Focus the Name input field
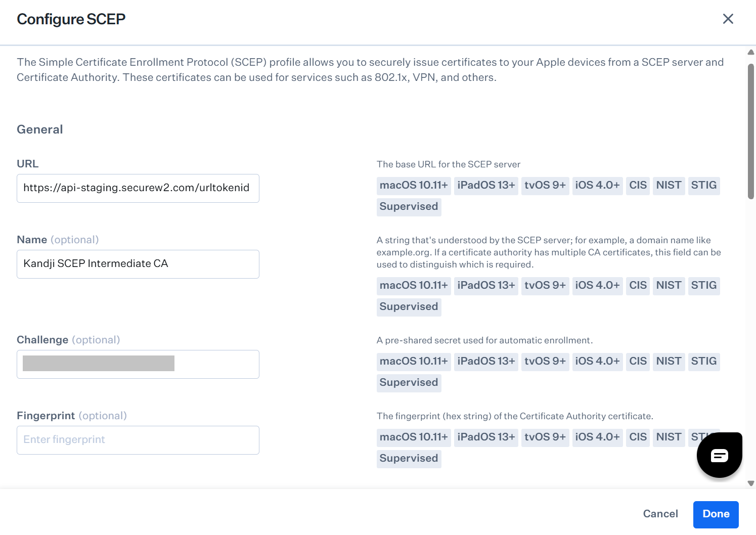Viewport: 756px width, 535px height. coord(138,264)
